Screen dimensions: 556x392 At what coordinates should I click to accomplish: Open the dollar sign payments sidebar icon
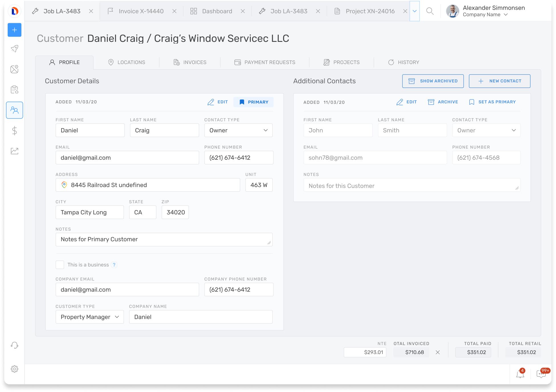[15, 131]
